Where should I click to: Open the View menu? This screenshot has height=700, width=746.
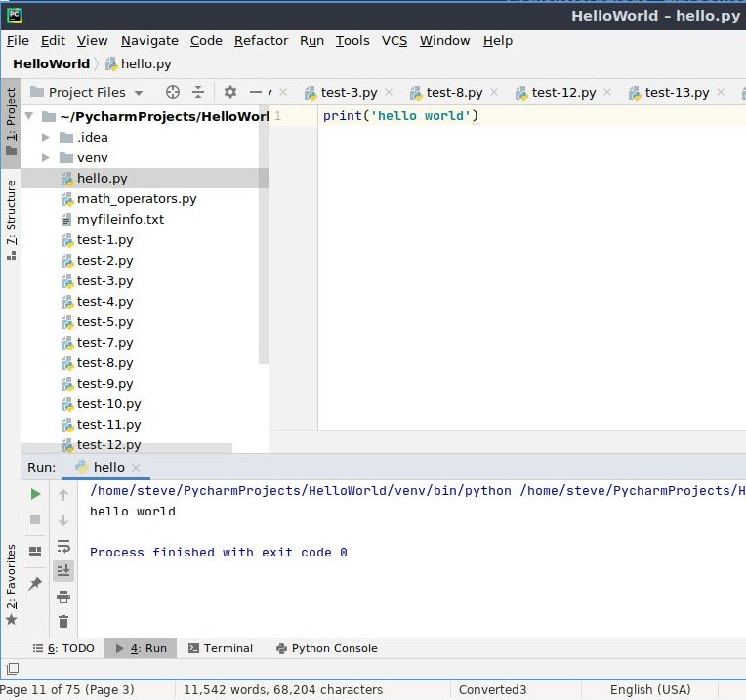93,41
